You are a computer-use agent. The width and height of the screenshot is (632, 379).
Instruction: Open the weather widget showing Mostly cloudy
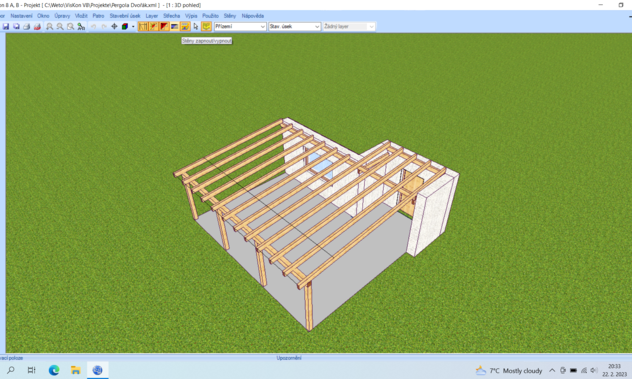[x=509, y=371]
